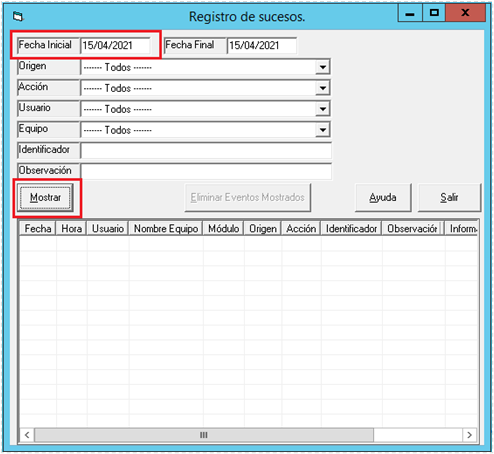This screenshot has height=454, width=494.
Task: Maximize the Registro de sucesos window
Action: [x=434, y=13]
